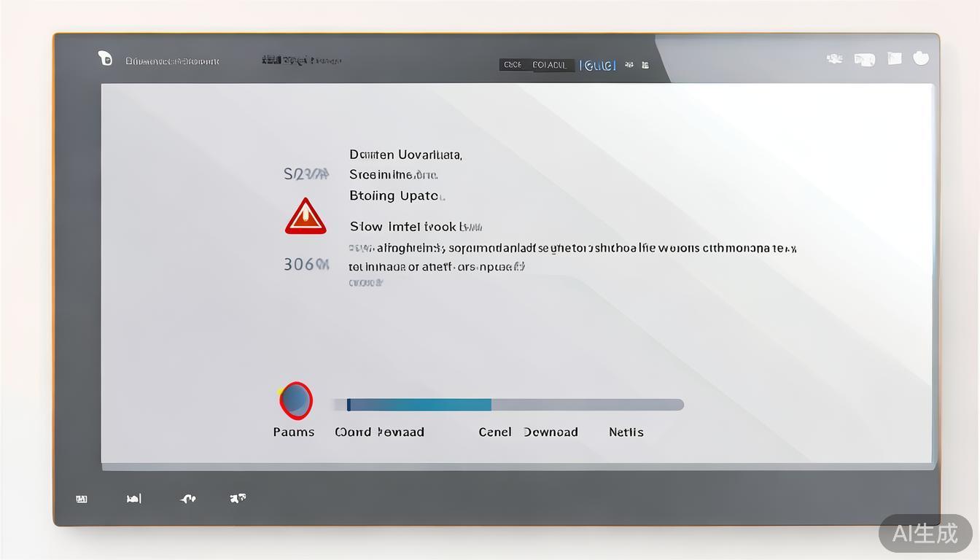Click the 'Paams' label

click(294, 432)
